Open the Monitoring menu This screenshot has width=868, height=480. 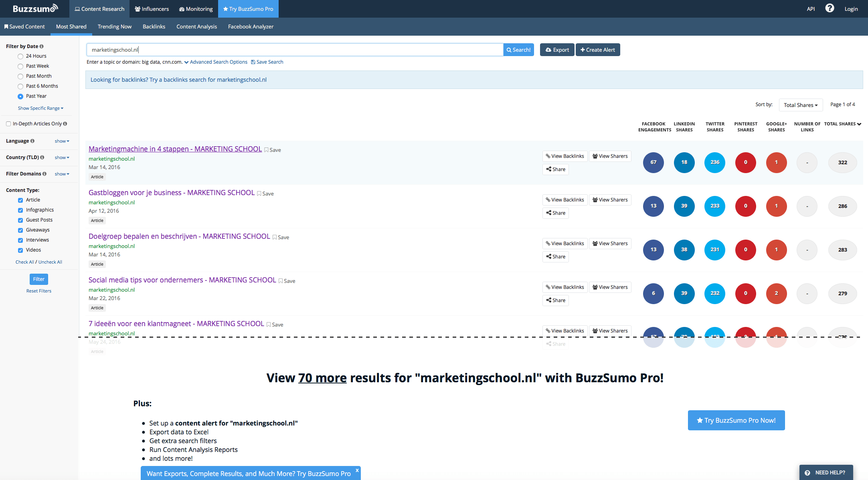pyautogui.click(x=196, y=9)
